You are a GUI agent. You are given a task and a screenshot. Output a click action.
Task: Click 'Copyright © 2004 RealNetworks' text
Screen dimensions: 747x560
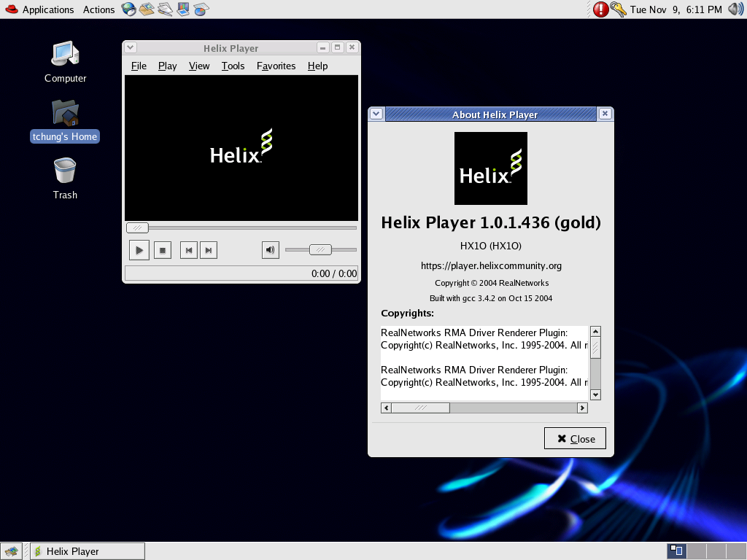[492, 283]
